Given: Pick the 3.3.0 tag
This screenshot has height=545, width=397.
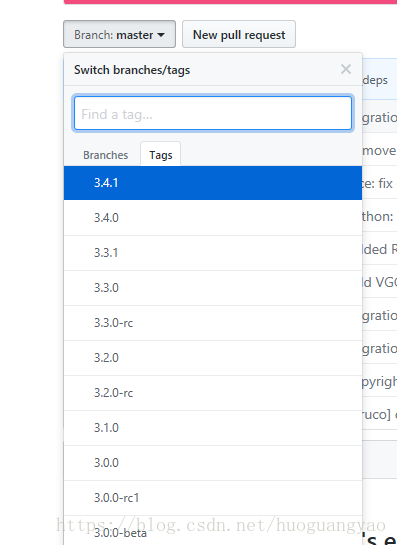Looking at the screenshot, I should (x=213, y=288).
